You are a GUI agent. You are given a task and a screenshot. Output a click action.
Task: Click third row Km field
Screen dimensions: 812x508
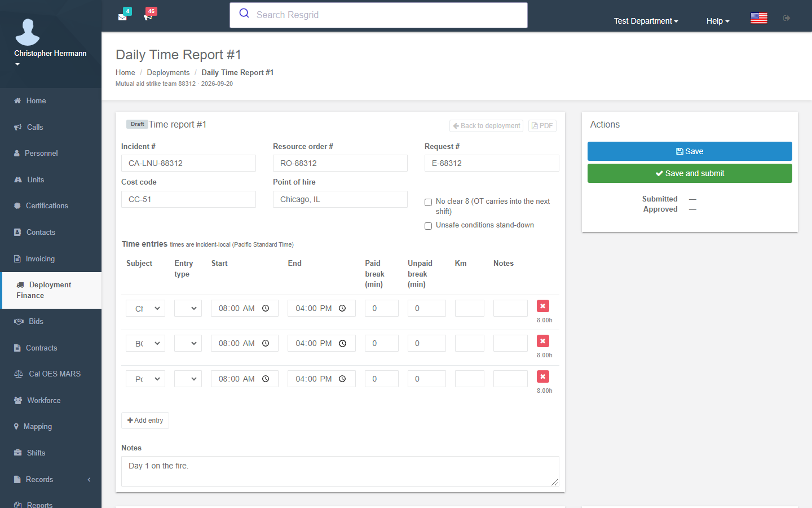tap(470, 379)
